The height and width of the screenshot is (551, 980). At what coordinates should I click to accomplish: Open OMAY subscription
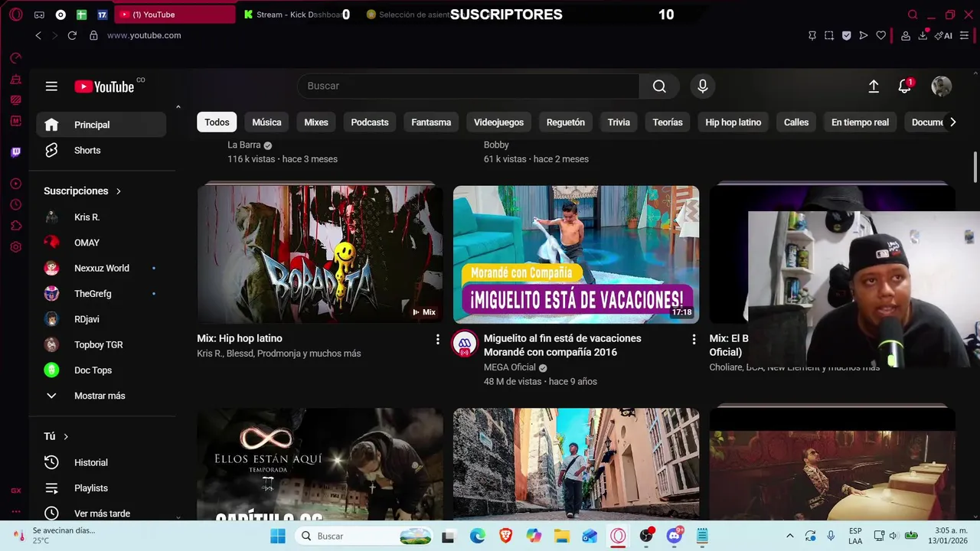point(101,243)
